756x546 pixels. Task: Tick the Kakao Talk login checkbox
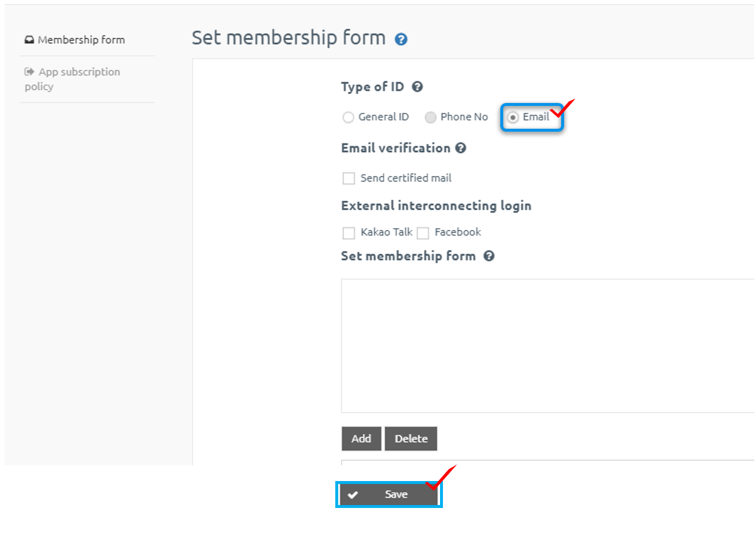[x=349, y=233]
